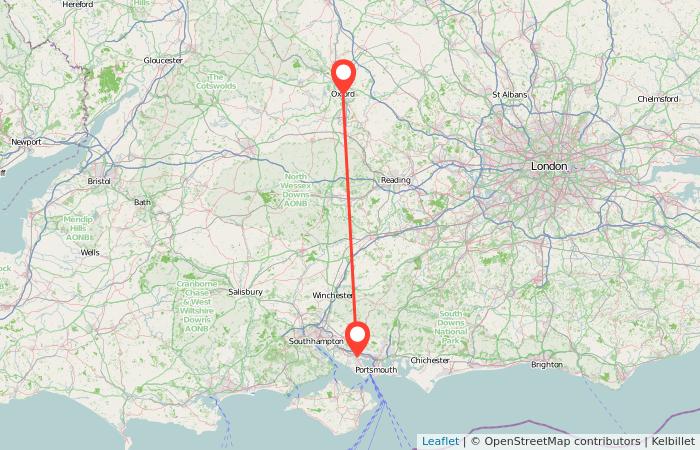The image size is (700, 450).
Task: Click the Kelbillet attribution text
Action: tap(673, 442)
